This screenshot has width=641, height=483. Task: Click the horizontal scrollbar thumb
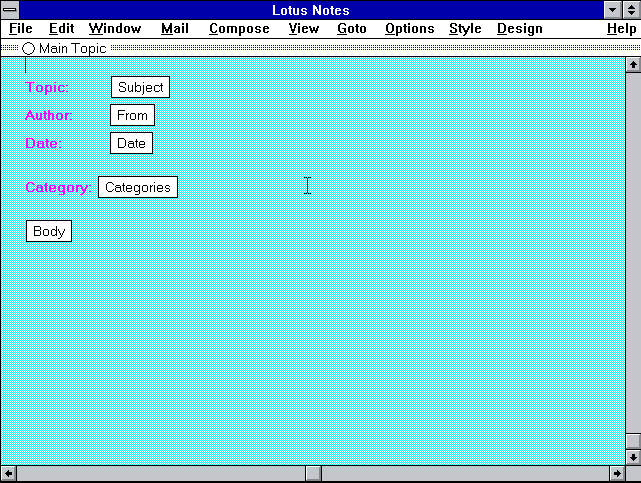click(313, 473)
